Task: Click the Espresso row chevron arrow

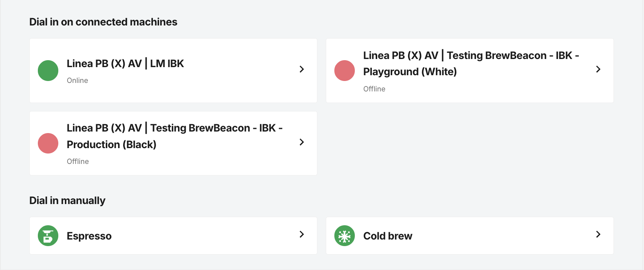Action: click(x=302, y=234)
